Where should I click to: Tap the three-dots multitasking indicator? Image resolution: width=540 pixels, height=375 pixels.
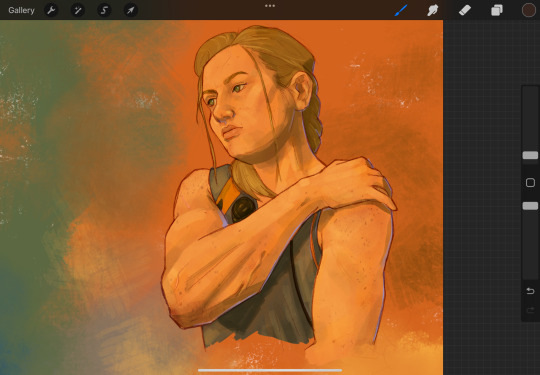(270, 6)
